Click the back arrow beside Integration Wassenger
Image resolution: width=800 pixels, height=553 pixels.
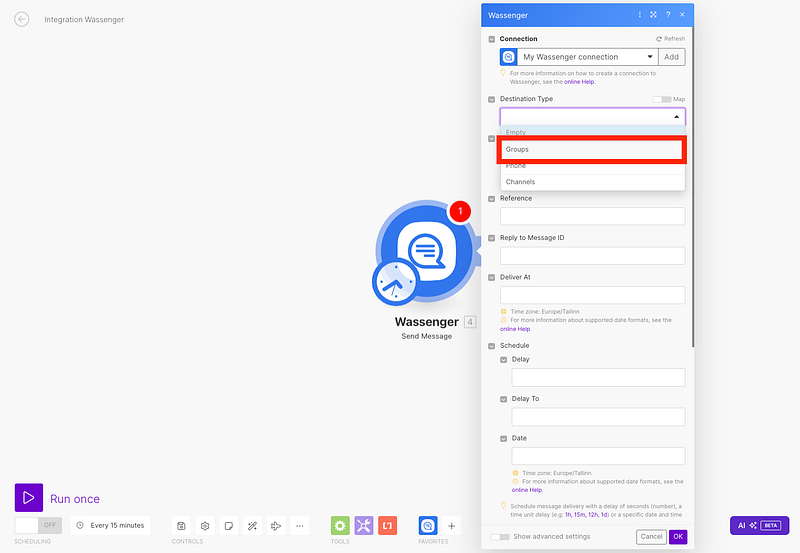[22, 19]
